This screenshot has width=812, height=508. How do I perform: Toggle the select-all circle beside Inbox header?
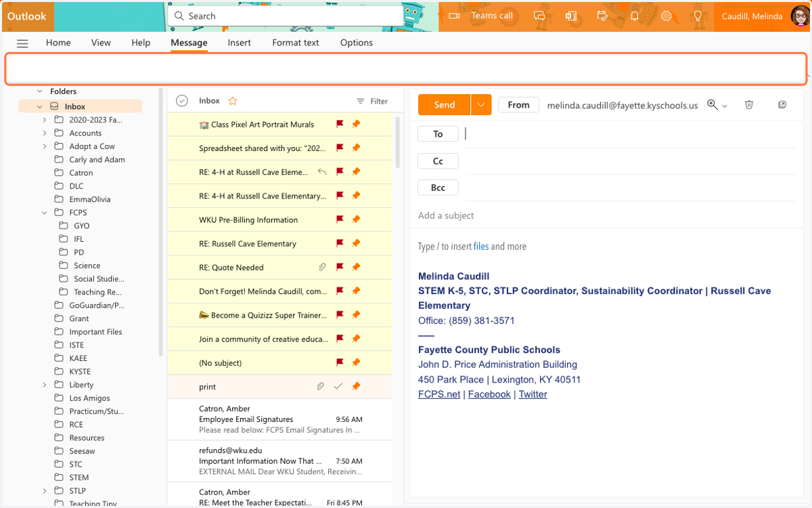tap(181, 101)
